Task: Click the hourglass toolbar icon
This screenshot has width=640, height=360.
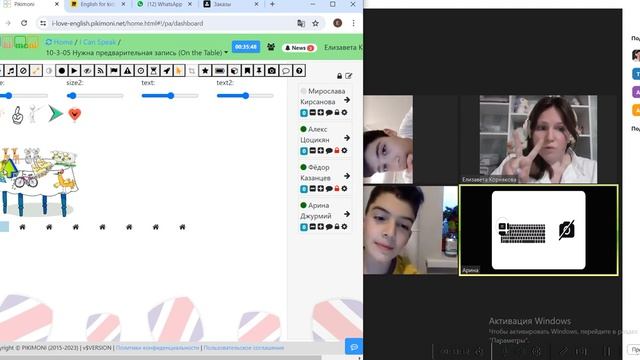Action: coord(153,71)
